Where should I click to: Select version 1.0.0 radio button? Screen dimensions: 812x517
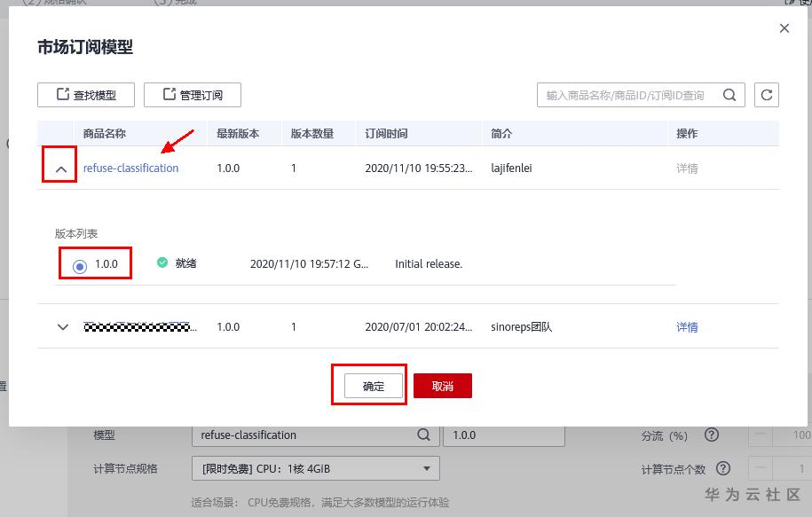[80, 266]
